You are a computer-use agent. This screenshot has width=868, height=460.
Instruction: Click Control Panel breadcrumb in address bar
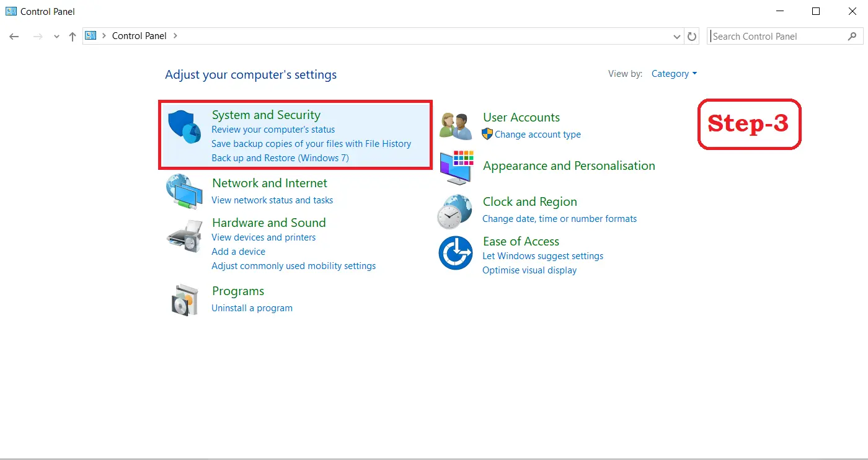pos(139,36)
